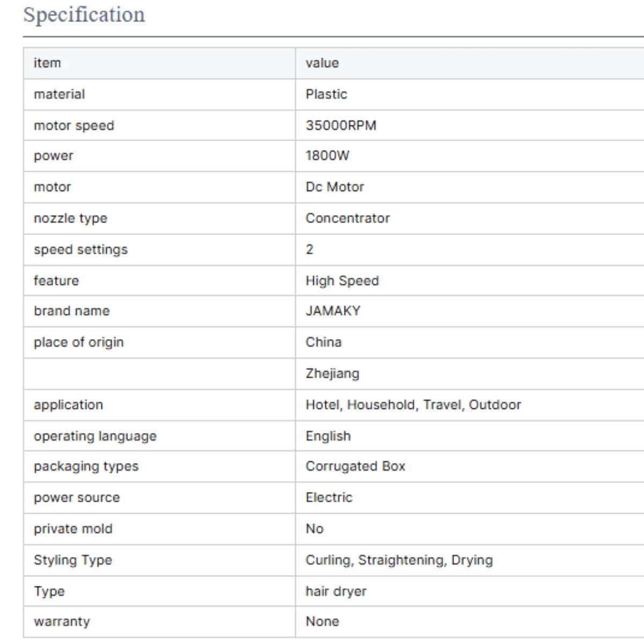
Task: Click 'Hotel, Household, Travel, Outdoor' application value
Action: 413,405
